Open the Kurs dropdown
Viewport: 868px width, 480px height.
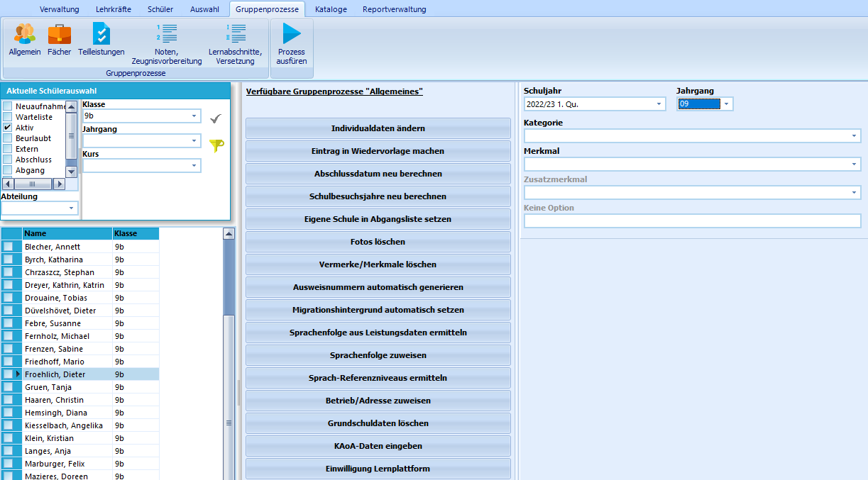coord(194,166)
